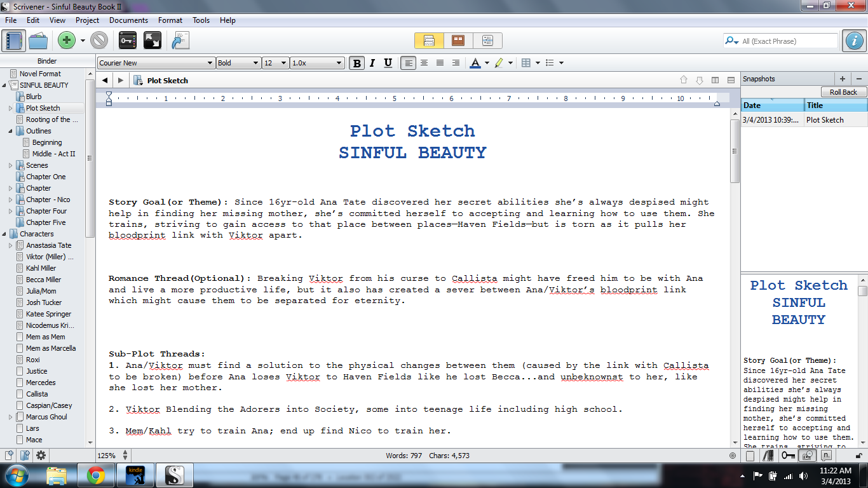Open the highlight color dropdown arrow
This screenshot has height=488, width=868.
[510, 63]
